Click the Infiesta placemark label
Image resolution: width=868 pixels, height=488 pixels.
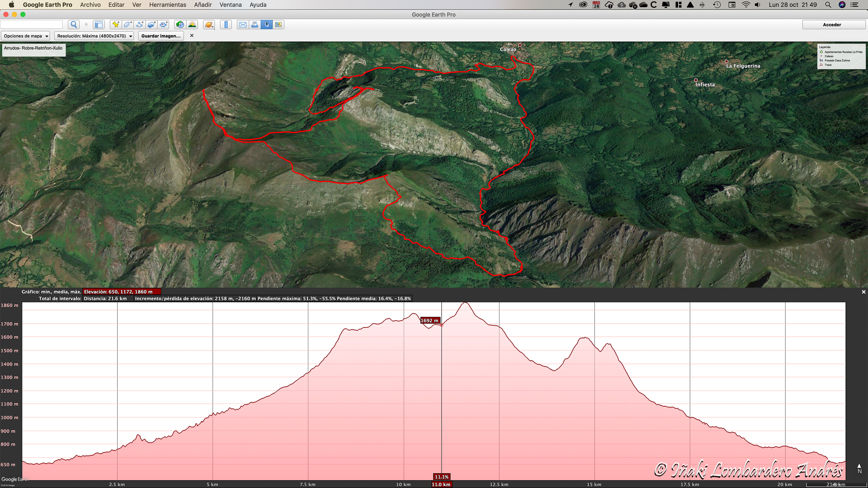pos(705,85)
